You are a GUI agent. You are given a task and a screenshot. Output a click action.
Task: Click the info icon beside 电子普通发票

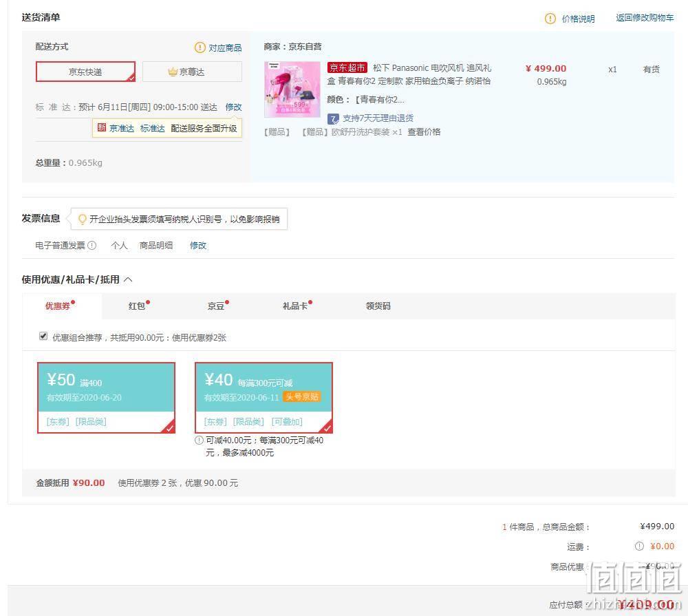pyautogui.click(x=92, y=246)
